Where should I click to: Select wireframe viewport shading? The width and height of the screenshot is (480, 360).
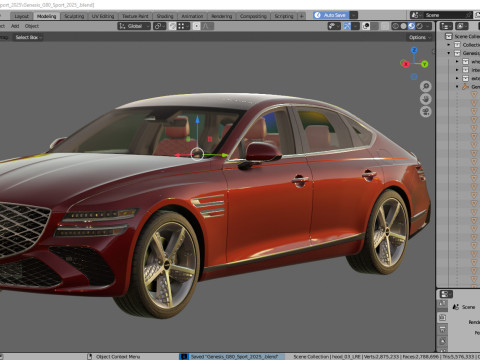(x=395, y=26)
